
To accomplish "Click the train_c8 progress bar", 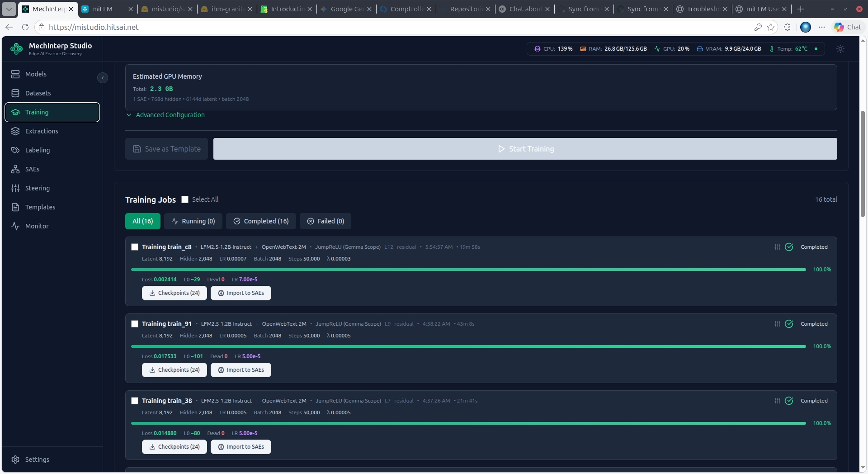I will coord(468,270).
